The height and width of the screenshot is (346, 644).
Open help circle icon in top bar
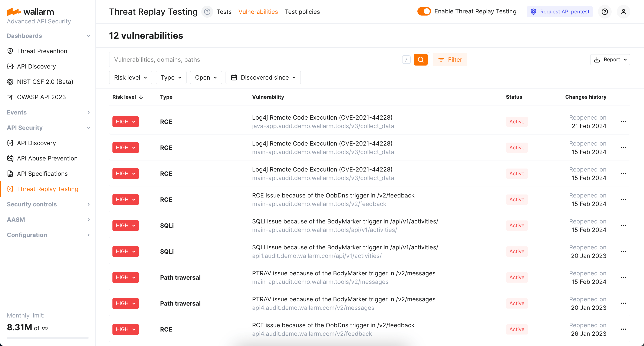coord(605,12)
